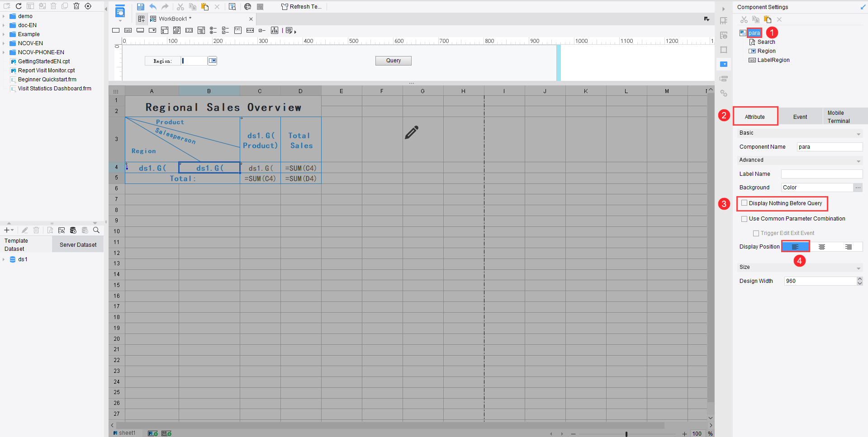Insert a password field widget
868x437 pixels.
[250, 30]
